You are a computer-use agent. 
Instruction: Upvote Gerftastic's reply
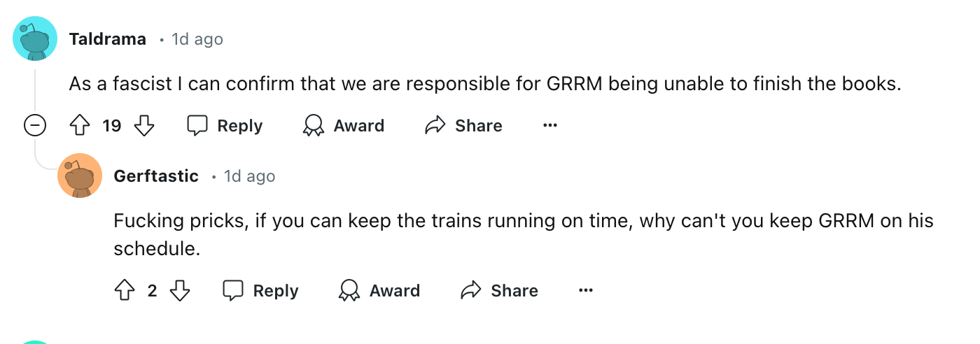click(x=124, y=291)
